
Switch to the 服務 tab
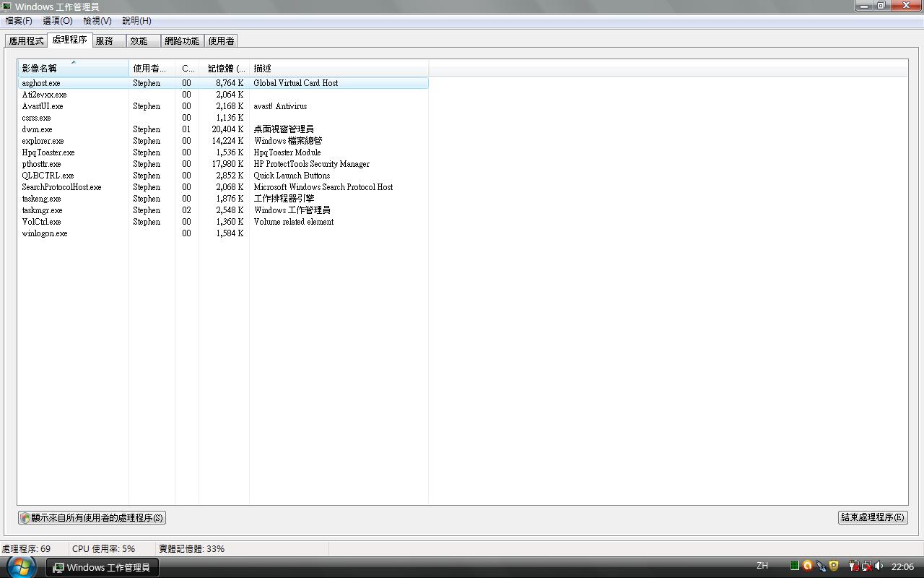pos(109,41)
